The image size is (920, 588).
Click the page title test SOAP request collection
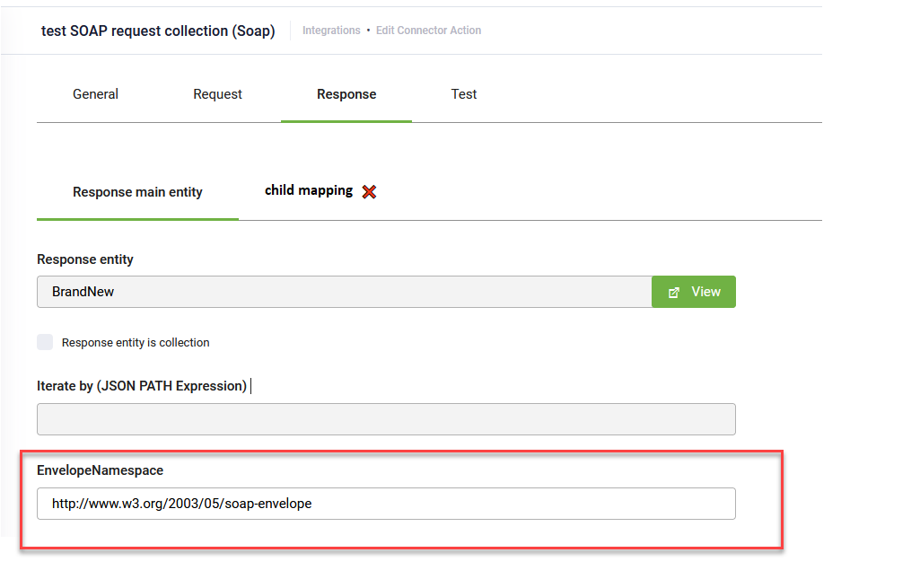tap(158, 31)
